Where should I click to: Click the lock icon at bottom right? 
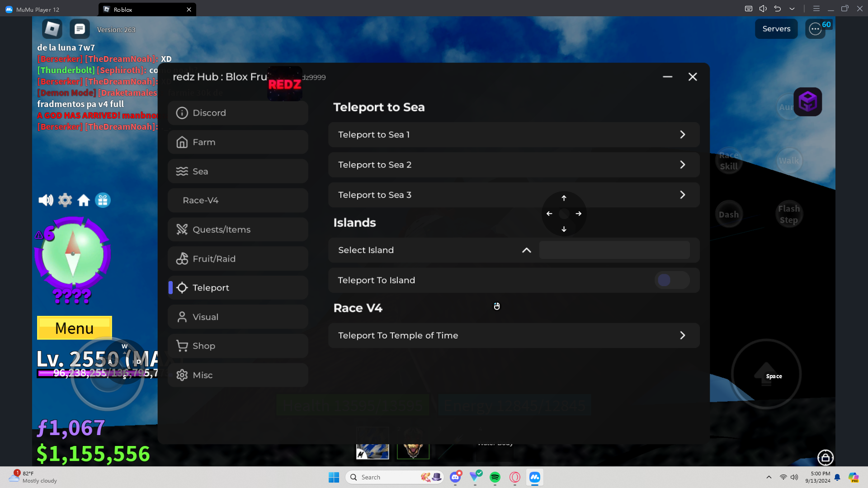click(x=826, y=457)
